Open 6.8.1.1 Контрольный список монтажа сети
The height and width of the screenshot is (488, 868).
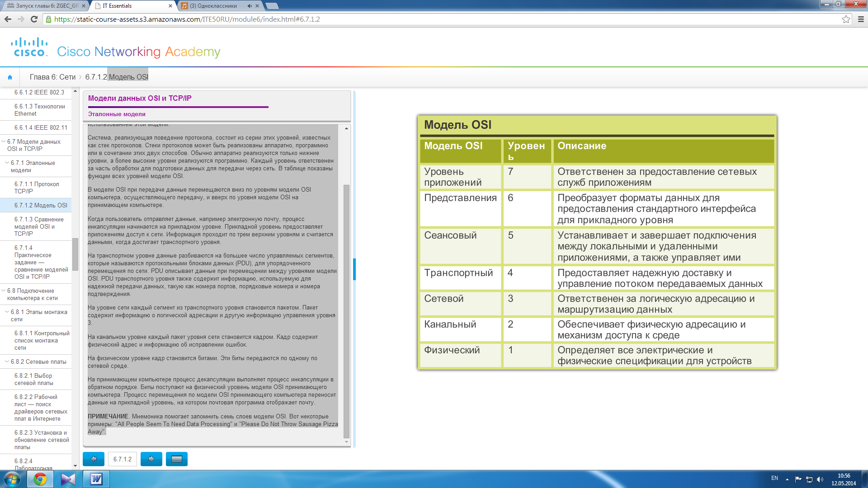(x=36, y=340)
